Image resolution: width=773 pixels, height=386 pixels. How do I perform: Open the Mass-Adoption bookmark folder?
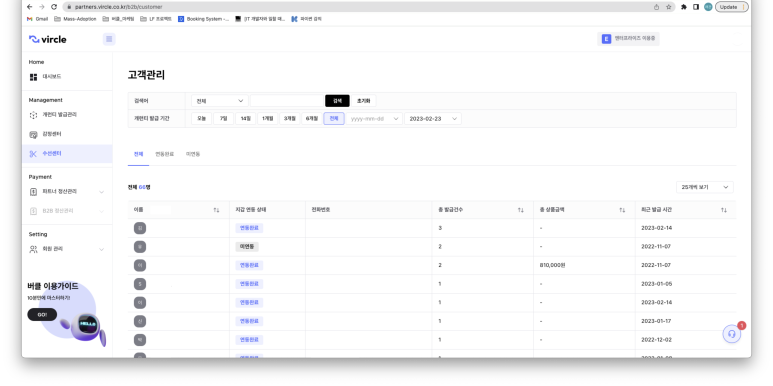pos(75,19)
